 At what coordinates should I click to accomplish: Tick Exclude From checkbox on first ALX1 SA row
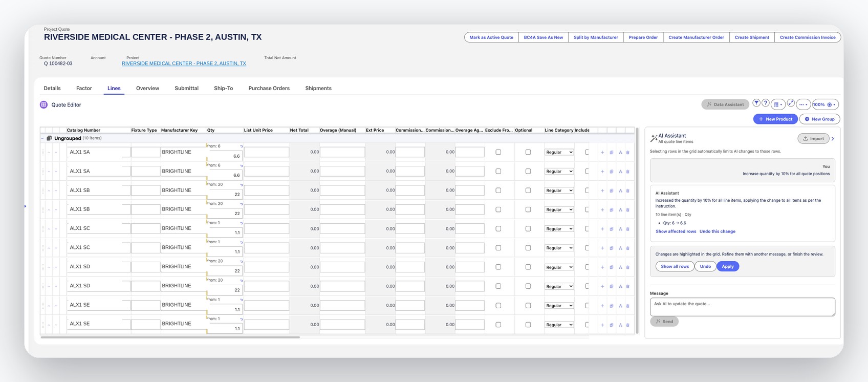[x=498, y=152]
